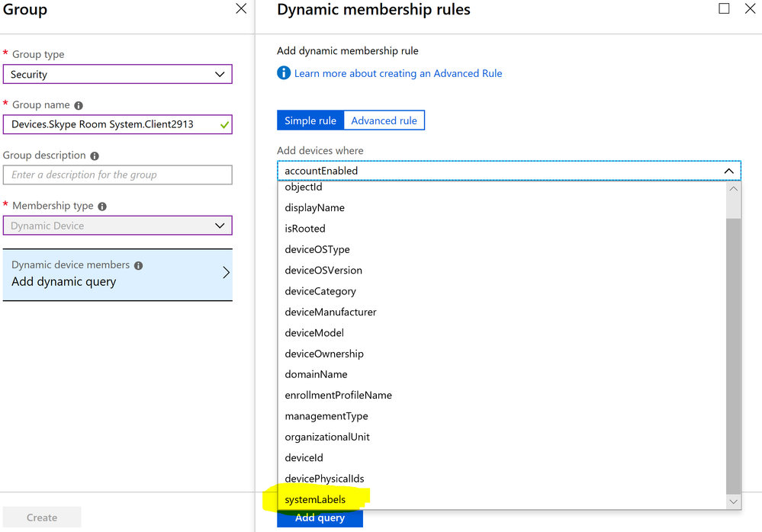Choose deviceOSType in the property list
The image size is (762, 532).
(x=316, y=249)
